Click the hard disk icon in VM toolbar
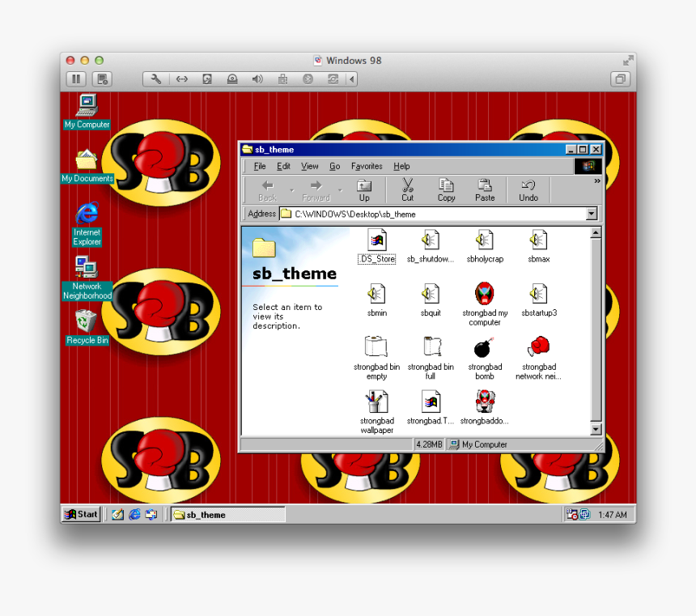This screenshot has width=696, height=616. click(x=207, y=79)
